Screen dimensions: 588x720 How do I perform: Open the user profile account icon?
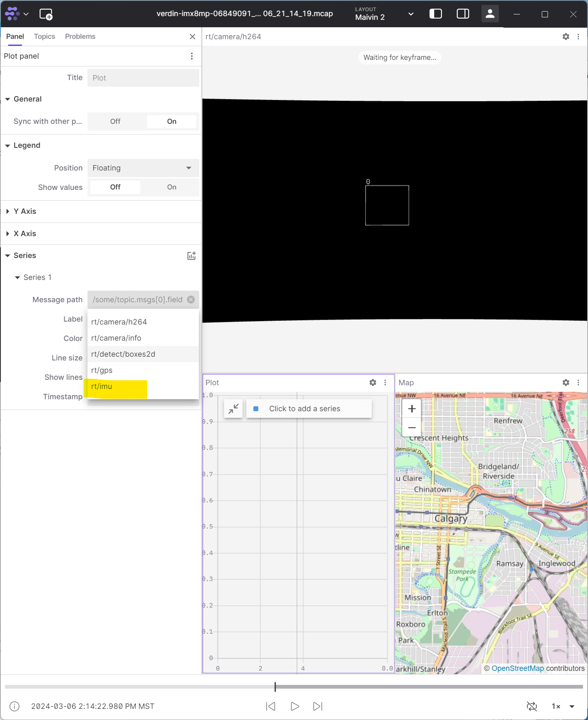(490, 14)
